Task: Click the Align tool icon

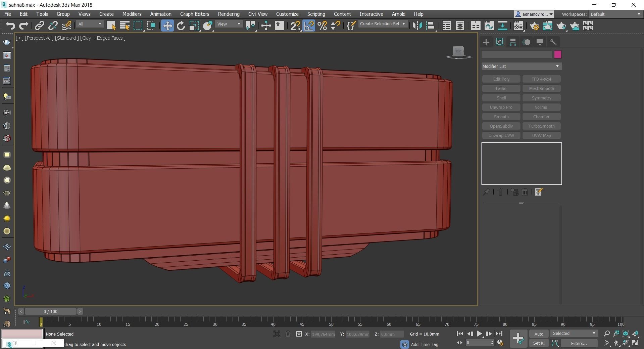Action: 431,26
